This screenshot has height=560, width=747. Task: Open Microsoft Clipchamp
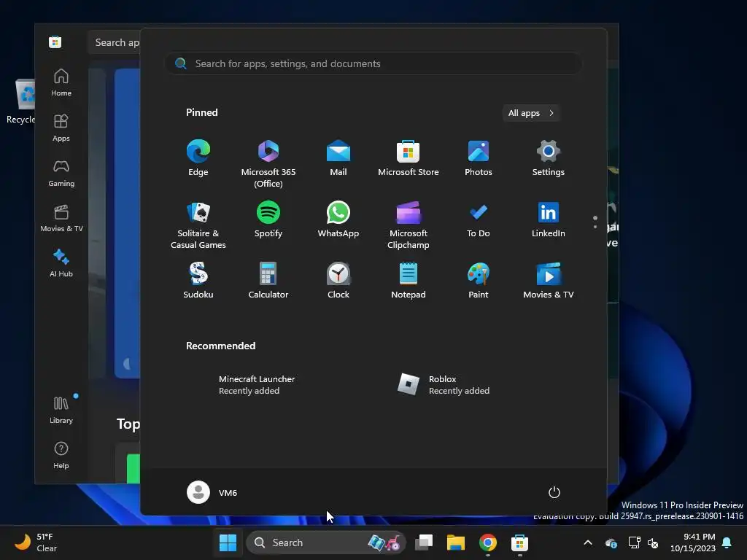[409, 225]
